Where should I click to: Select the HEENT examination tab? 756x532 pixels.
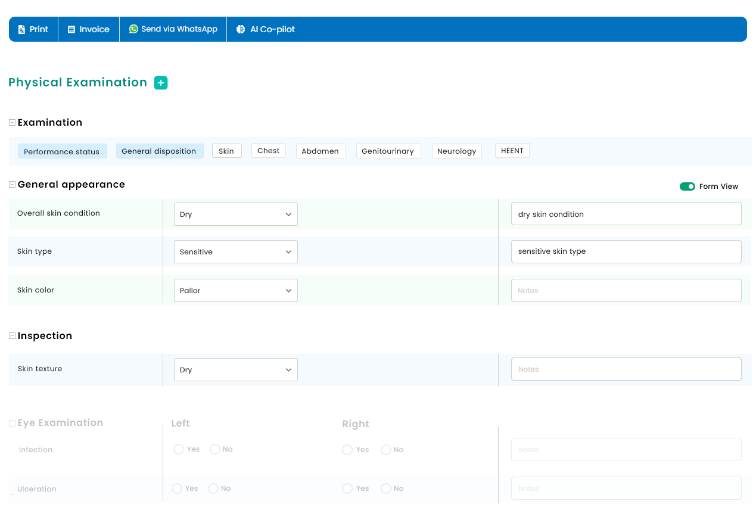pyautogui.click(x=512, y=151)
